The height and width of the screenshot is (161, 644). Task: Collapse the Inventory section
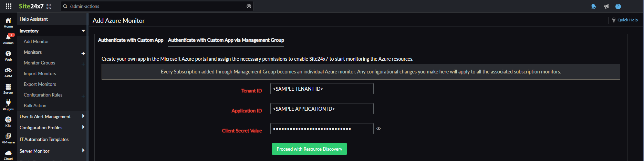(83, 31)
